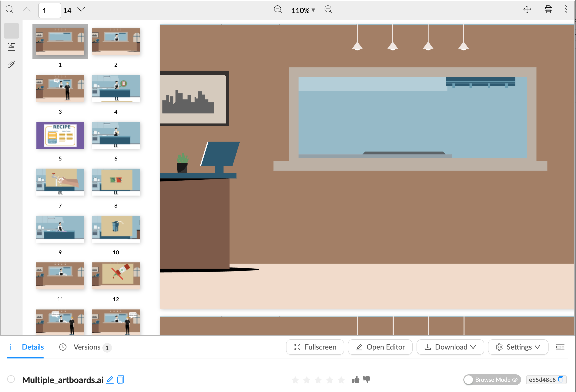Click the zoom out magnifier

tap(278, 10)
